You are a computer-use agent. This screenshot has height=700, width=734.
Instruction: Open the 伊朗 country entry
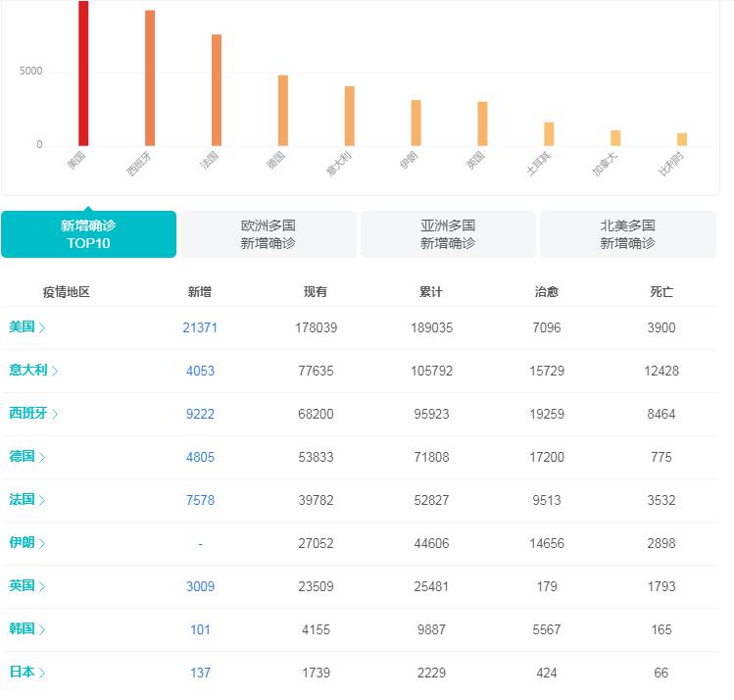[x=23, y=543]
